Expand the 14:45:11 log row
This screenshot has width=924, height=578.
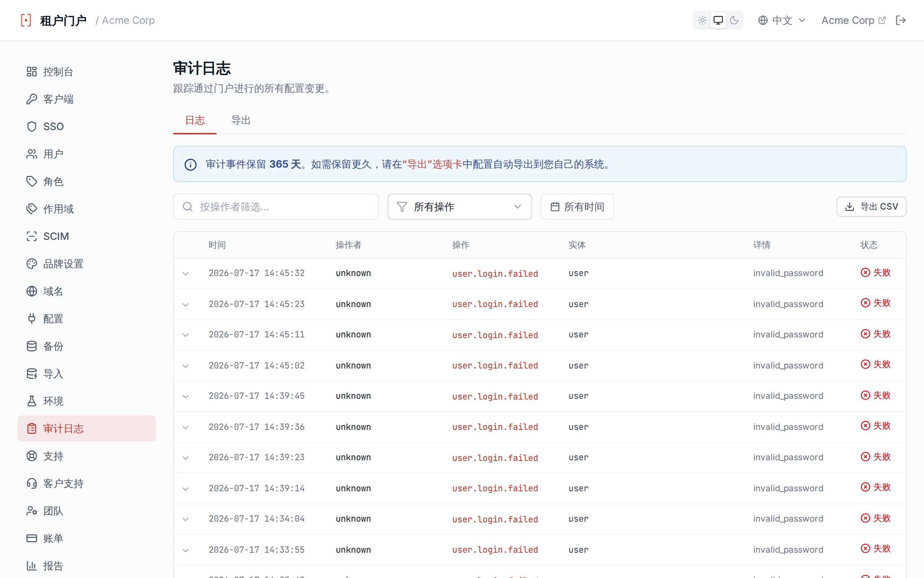[186, 335]
